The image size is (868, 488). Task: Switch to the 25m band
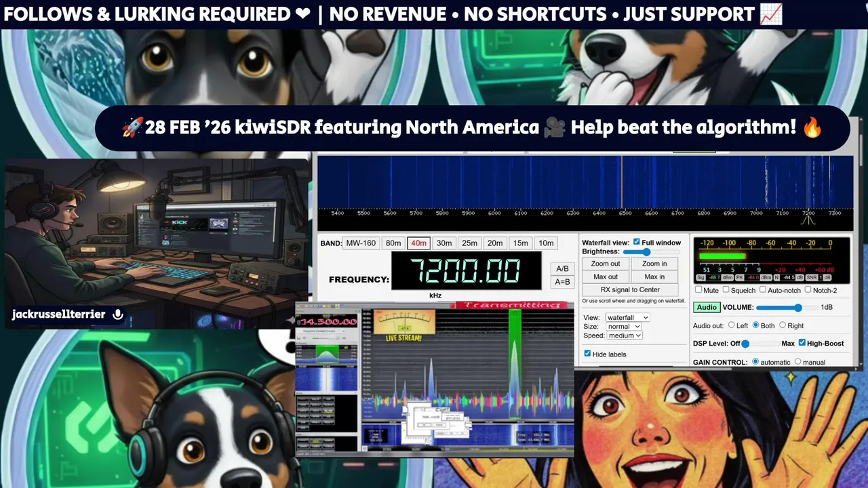coord(469,243)
